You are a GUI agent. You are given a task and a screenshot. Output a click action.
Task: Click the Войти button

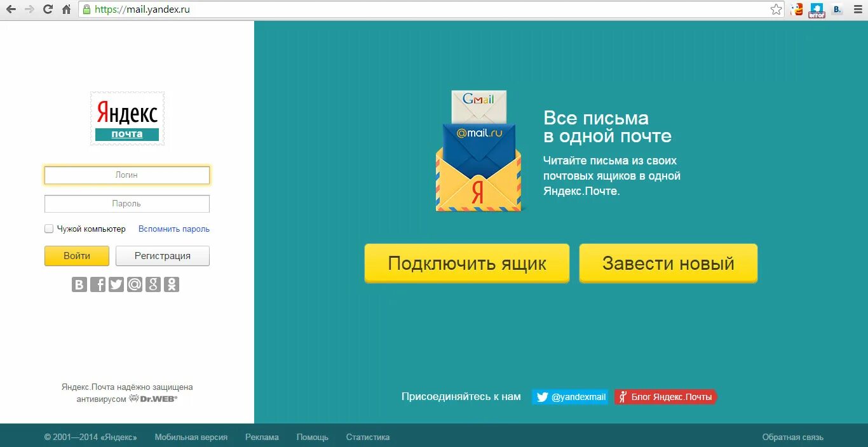pyautogui.click(x=77, y=256)
